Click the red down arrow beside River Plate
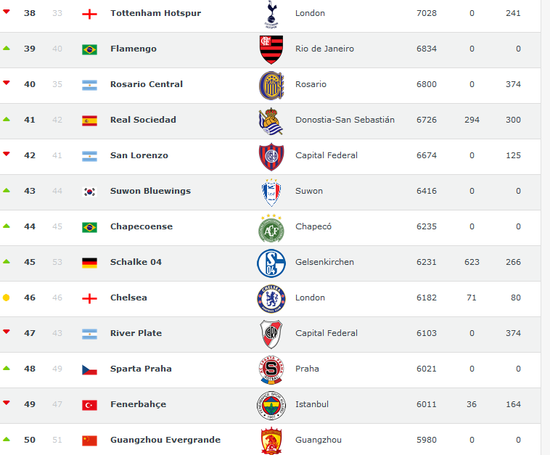This screenshot has height=455, width=550. tap(6, 331)
